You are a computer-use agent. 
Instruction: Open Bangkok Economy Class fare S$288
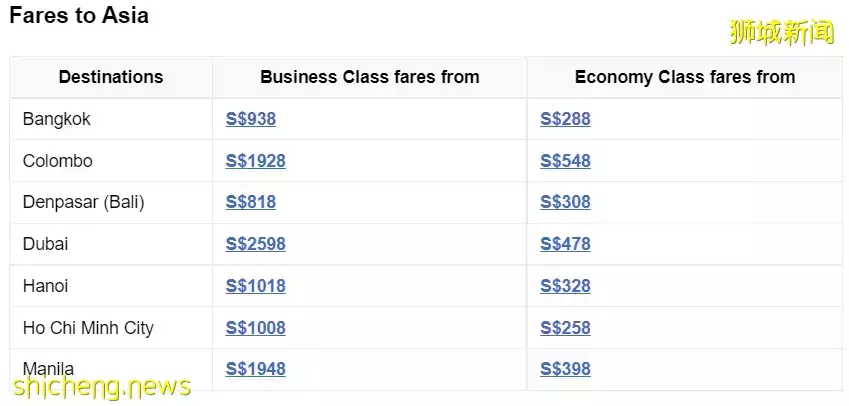point(565,119)
